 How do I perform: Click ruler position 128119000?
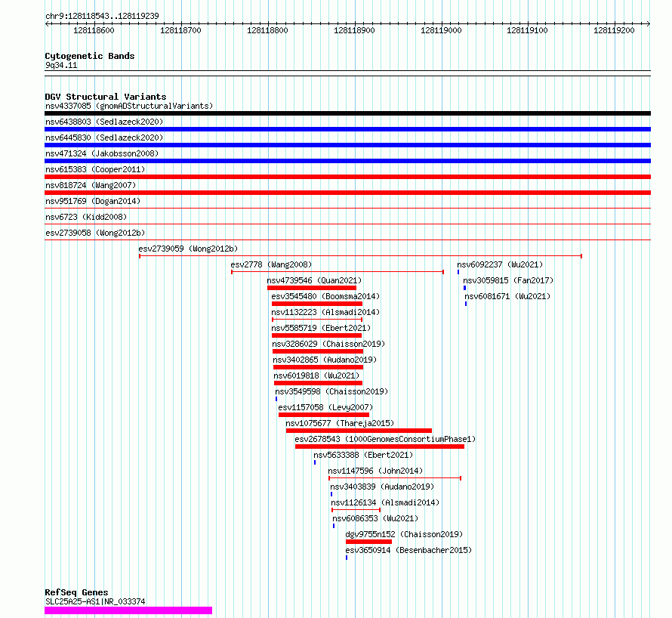(x=441, y=30)
